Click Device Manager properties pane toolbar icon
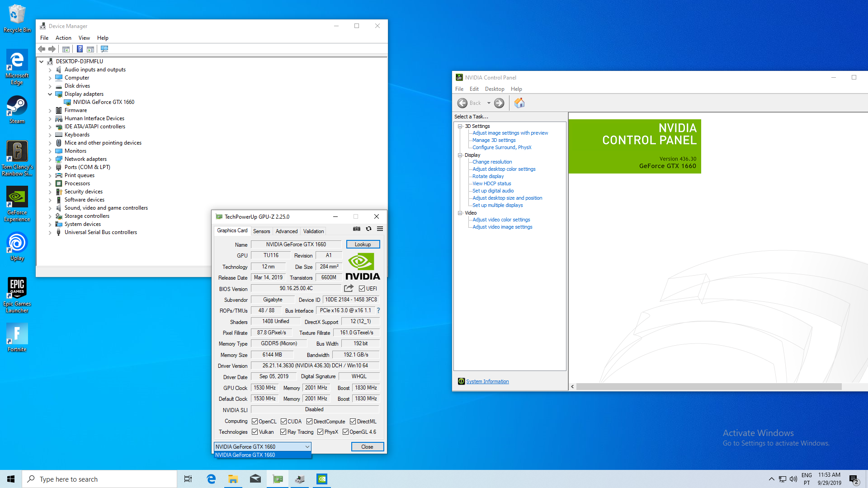The height and width of the screenshot is (488, 868). 90,49
